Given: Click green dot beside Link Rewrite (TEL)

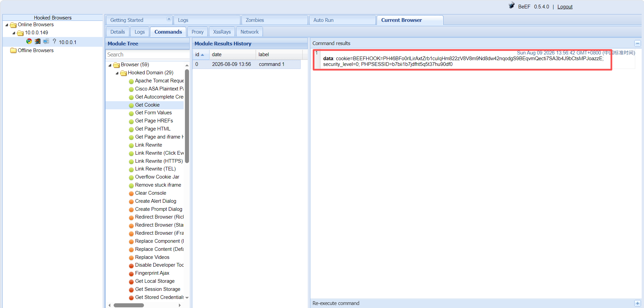Looking at the screenshot, I should pyautogui.click(x=131, y=169).
